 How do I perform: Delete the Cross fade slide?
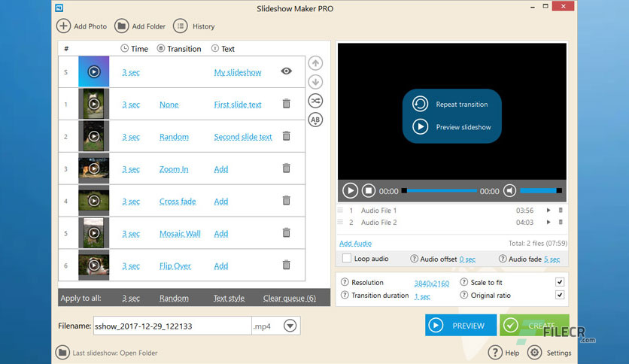(x=286, y=200)
